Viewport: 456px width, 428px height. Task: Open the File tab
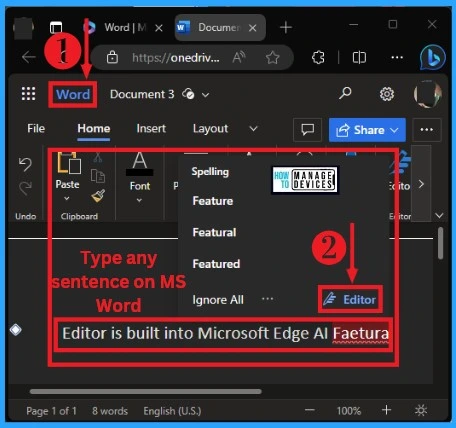point(36,128)
